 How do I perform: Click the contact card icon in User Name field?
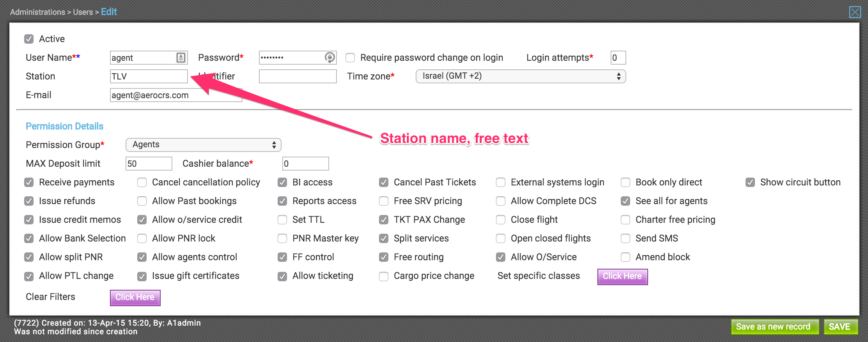(181, 58)
